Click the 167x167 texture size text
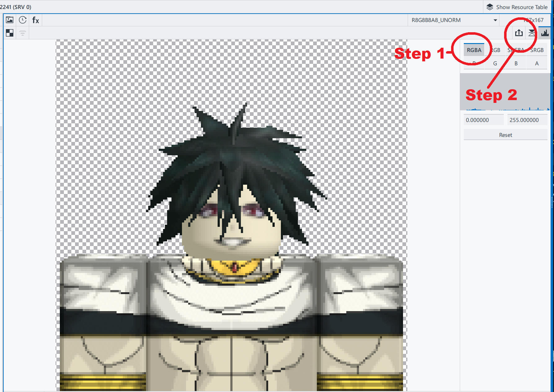This screenshot has height=392, width=554. point(534,20)
